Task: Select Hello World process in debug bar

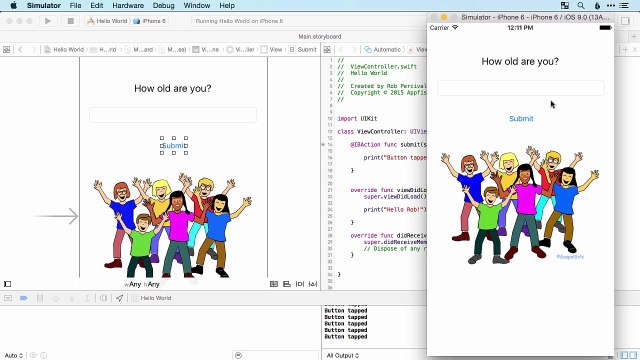Action: (151, 298)
